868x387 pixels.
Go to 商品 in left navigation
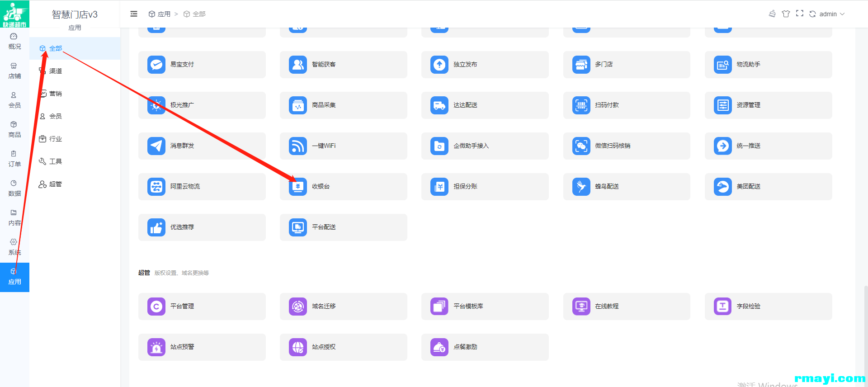coord(14,130)
